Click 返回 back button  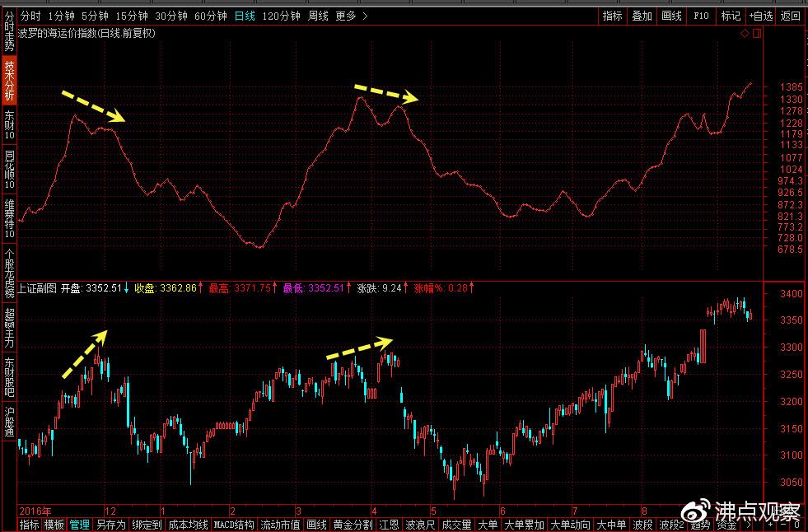(x=790, y=16)
